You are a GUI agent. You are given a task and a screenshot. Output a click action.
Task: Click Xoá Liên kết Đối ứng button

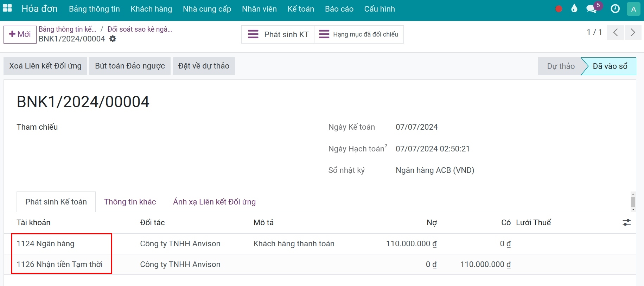point(45,66)
